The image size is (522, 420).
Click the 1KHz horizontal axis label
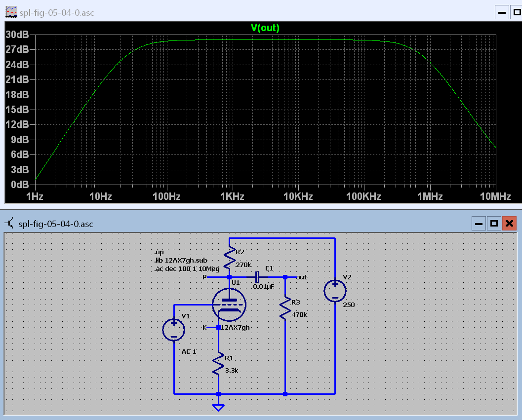(x=232, y=196)
